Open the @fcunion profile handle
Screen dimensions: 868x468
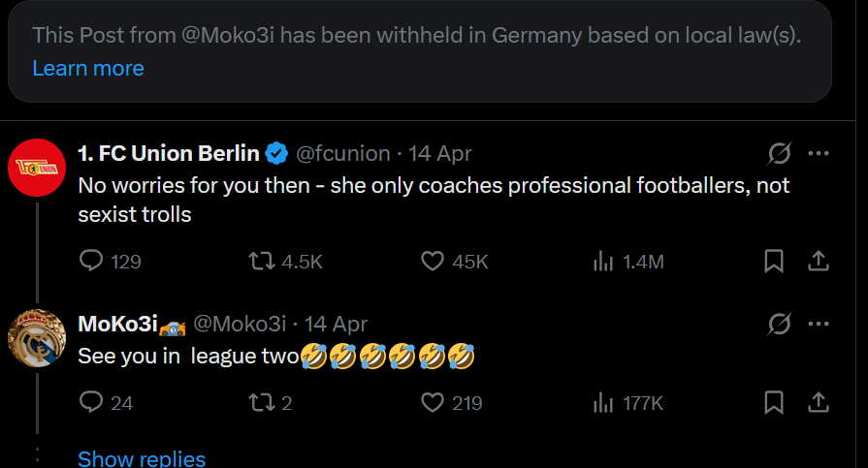point(342,153)
